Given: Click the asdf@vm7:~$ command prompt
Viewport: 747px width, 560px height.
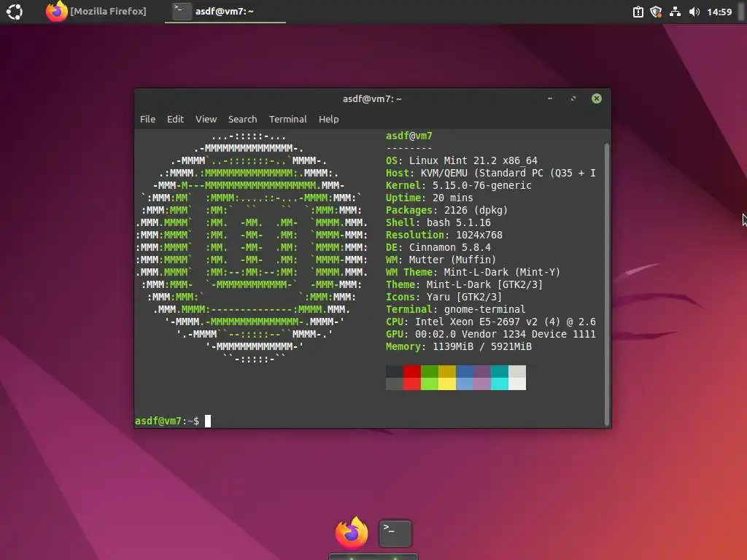Looking at the screenshot, I should point(167,421).
